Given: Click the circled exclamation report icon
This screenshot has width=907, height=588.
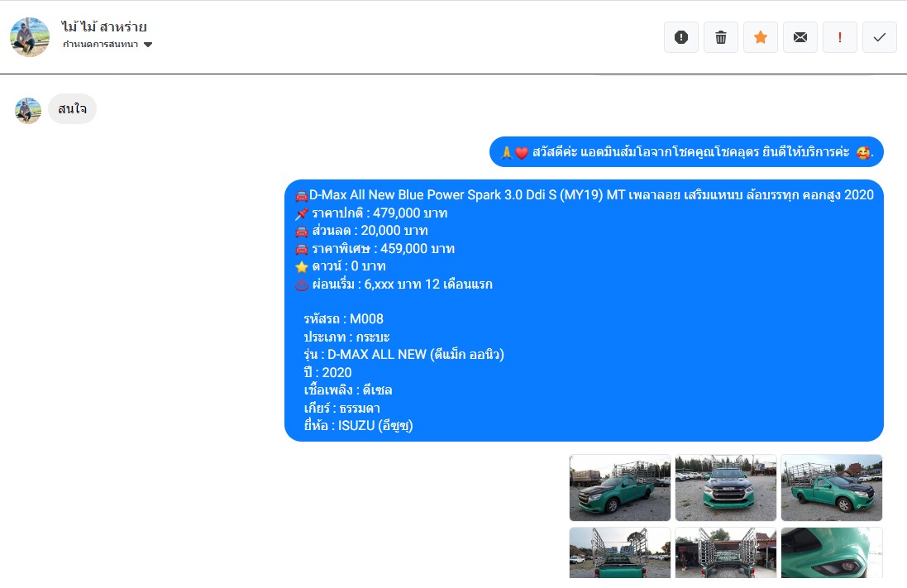Looking at the screenshot, I should (x=681, y=37).
